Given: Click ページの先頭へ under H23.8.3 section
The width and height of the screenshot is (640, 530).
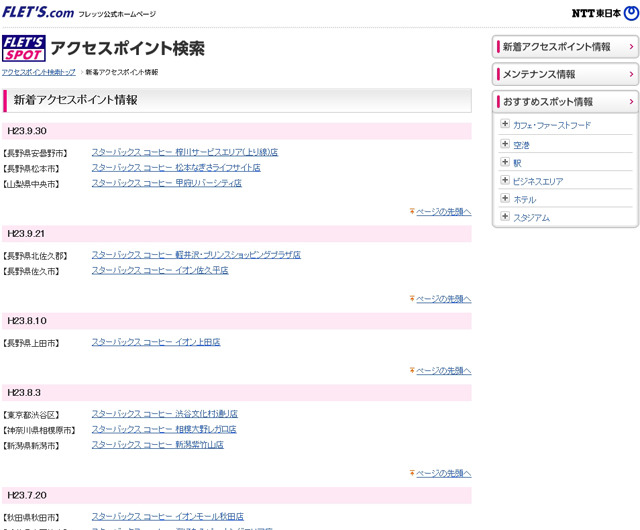Looking at the screenshot, I should point(444,474).
